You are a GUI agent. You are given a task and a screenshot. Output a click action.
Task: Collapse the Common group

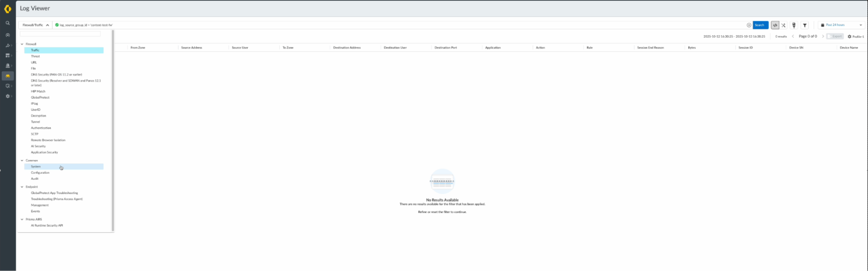point(22,161)
